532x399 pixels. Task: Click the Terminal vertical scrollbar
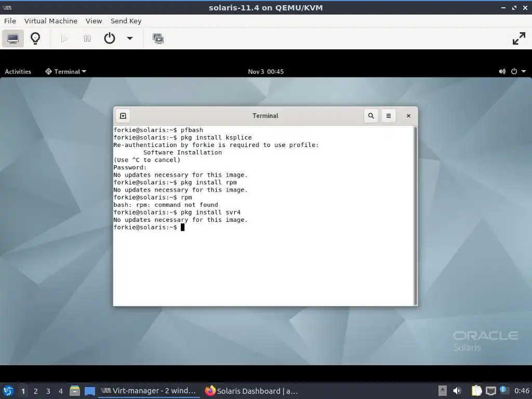tap(415, 216)
